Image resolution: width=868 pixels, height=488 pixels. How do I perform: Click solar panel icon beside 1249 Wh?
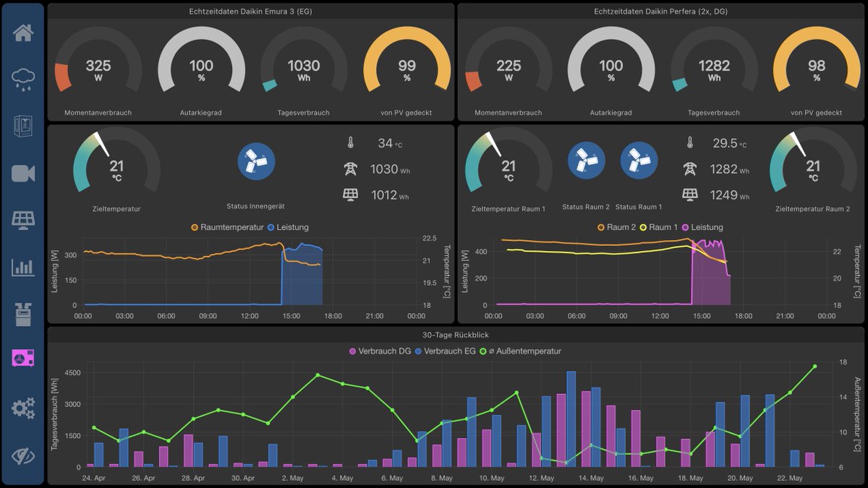690,194
